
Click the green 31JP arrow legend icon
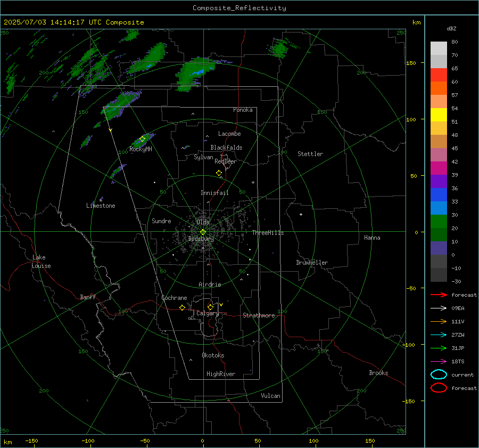point(439,348)
